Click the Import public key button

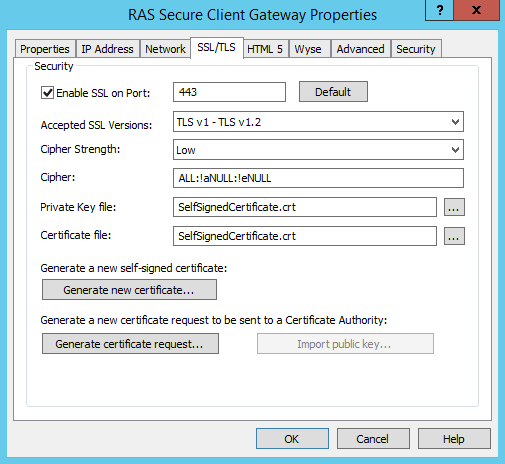(x=345, y=344)
